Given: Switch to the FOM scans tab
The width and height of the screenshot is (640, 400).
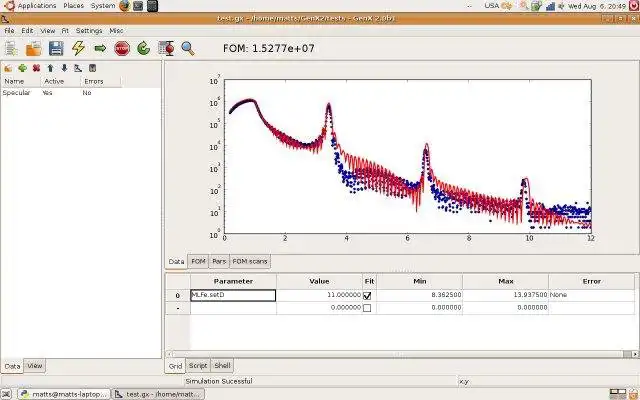Looking at the screenshot, I should click(x=250, y=261).
